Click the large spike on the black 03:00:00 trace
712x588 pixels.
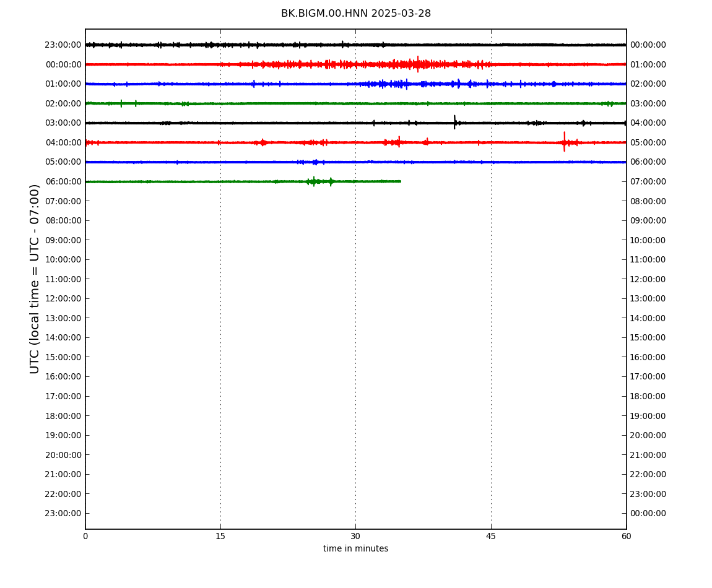(x=454, y=122)
